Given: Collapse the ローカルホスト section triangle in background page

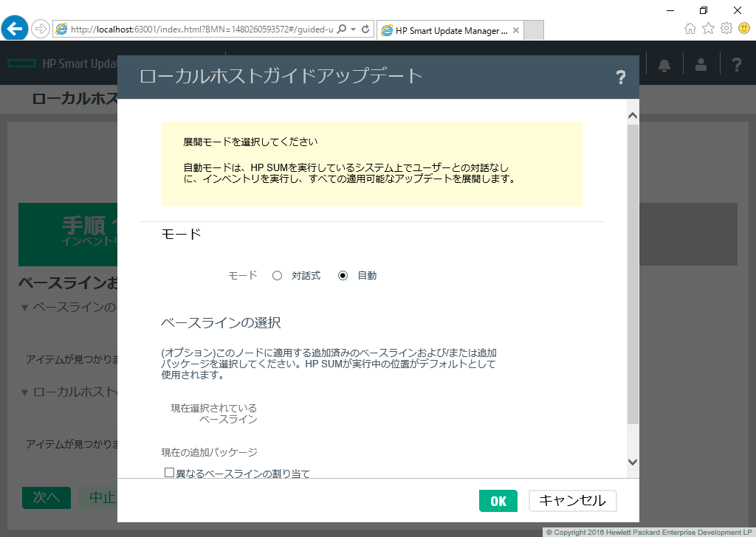Looking at the screenshot, I should [x=24, y=392].
